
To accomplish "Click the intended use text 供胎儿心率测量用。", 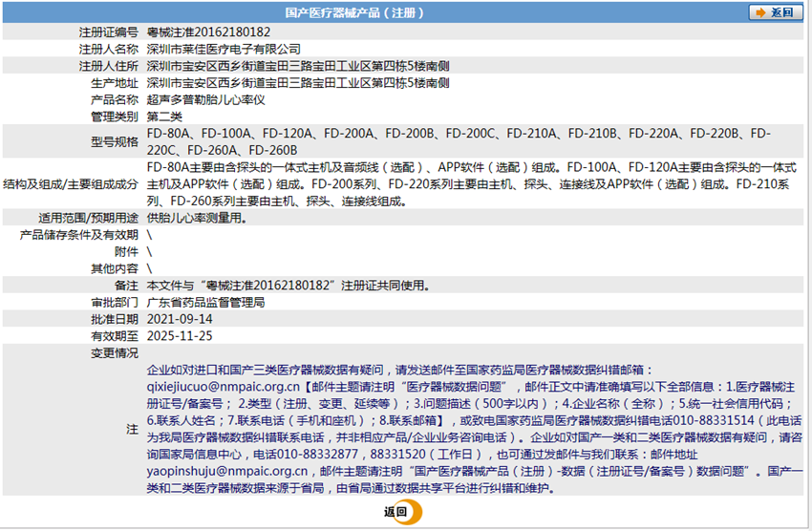I will (x=197, y=218).
